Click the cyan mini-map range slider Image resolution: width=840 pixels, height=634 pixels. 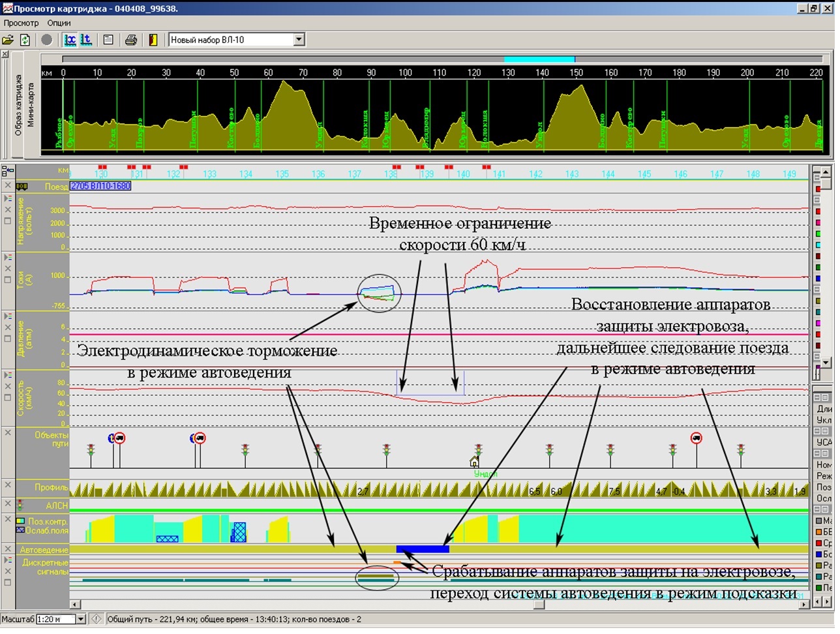point(539,59)
